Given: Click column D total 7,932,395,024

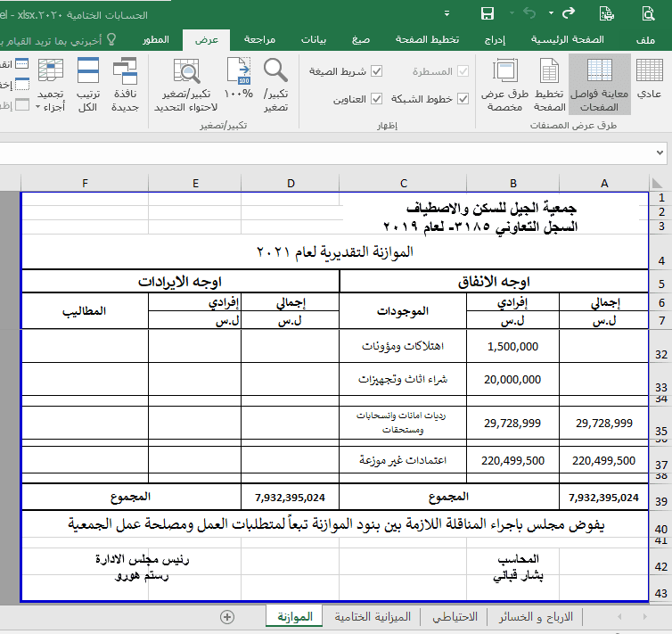Looking at the screenshot, I should (x=291, y=498).
